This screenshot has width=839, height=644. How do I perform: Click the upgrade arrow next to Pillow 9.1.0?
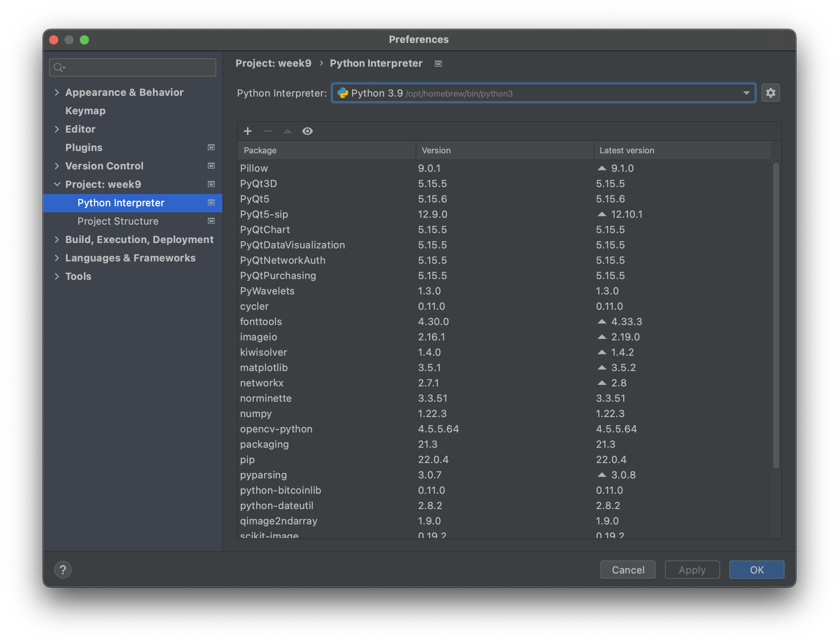point(602,168)
